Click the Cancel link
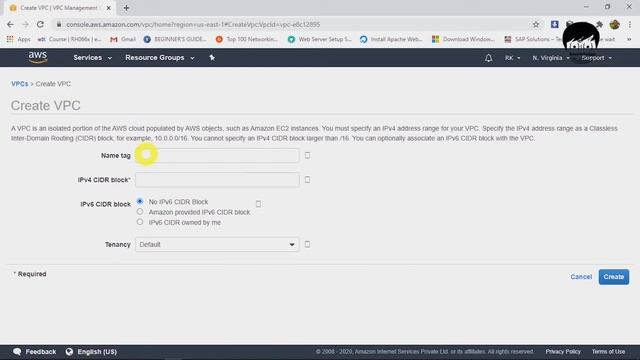640x360 pixels. coord(581,277)
